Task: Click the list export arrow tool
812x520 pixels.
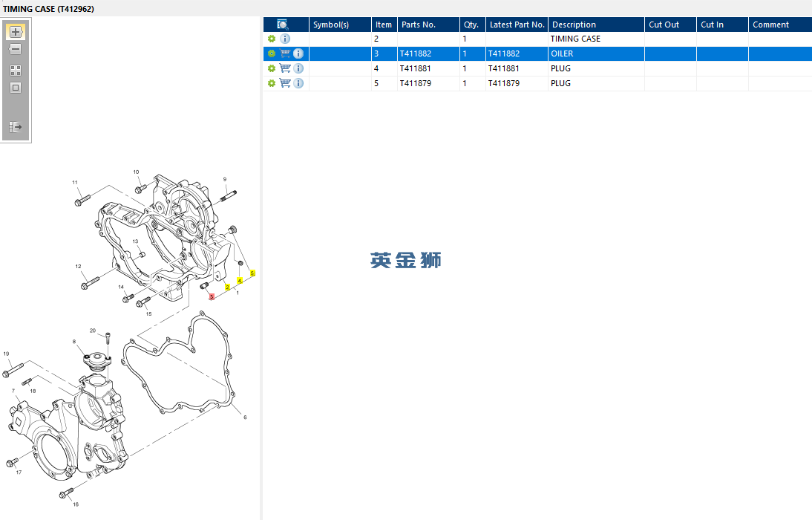Action: tap(16, 127)
